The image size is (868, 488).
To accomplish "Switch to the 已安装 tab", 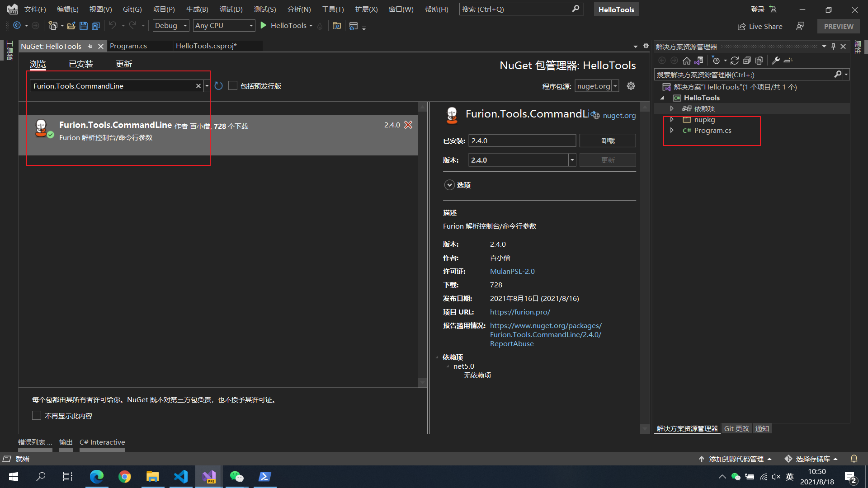I will pyautogui.click(x=81, y=64).
